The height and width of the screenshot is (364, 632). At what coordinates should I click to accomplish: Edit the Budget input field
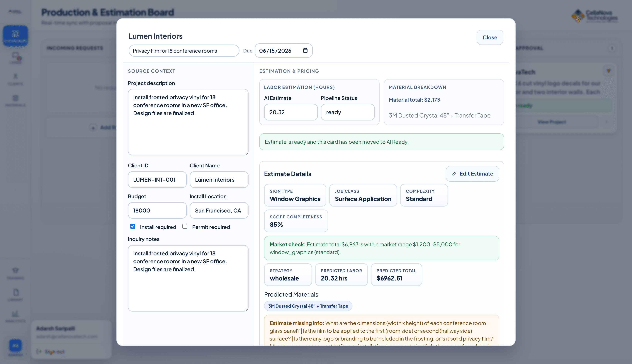tap(157, 210)
